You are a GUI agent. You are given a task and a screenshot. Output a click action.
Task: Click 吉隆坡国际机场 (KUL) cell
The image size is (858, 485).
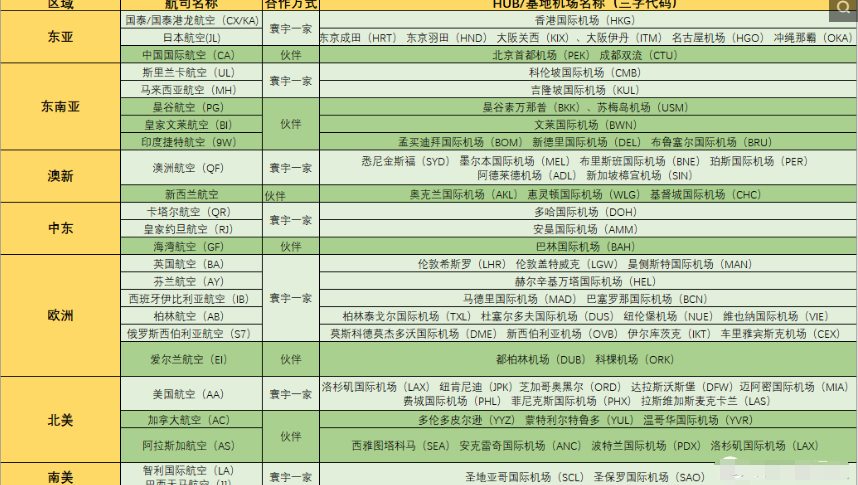pos(588,90)
